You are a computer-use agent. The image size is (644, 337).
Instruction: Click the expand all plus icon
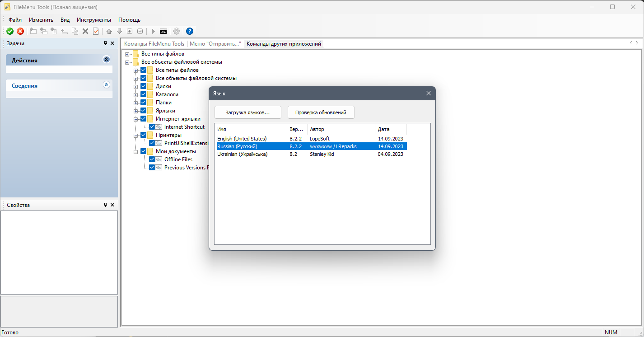(130, 31)
